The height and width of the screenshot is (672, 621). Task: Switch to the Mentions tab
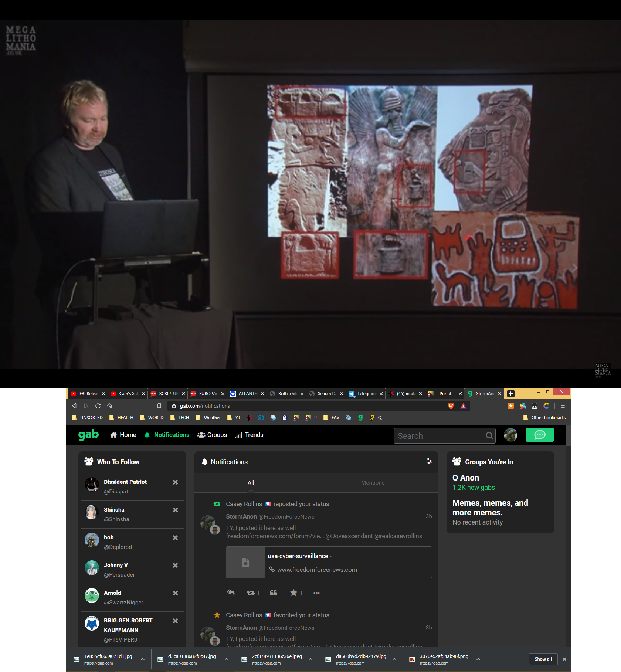[x=373, y=482]
